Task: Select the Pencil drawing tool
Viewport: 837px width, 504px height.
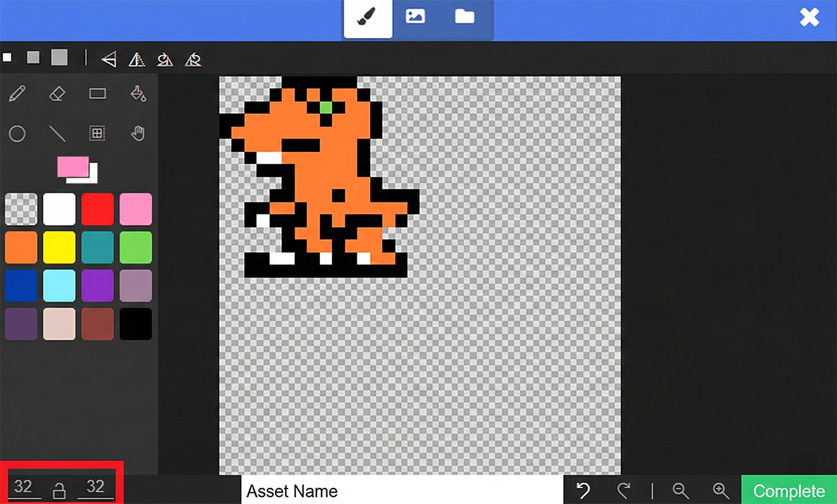Action: [18, 94]
